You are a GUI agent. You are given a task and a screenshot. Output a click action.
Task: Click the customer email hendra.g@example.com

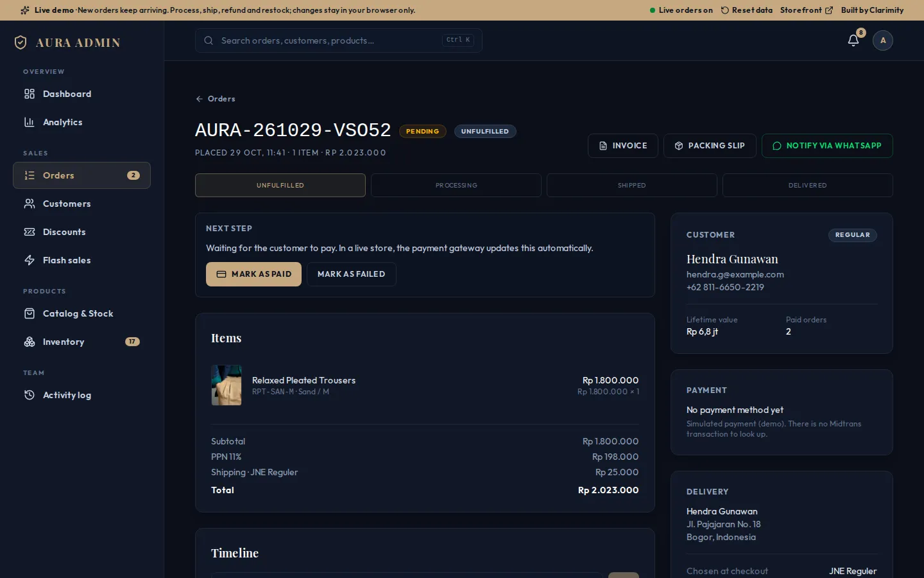pyautogui.click(x=735, y=274)
